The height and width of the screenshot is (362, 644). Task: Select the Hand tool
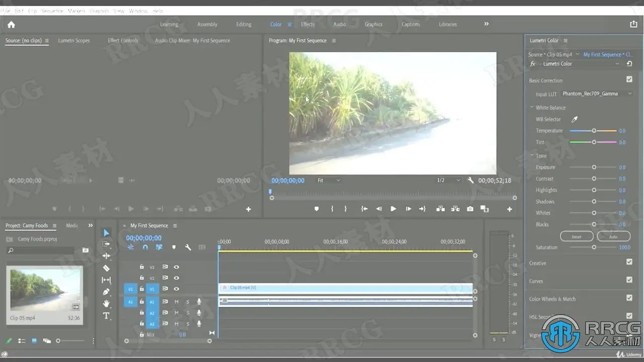click(x=106, y=304)
